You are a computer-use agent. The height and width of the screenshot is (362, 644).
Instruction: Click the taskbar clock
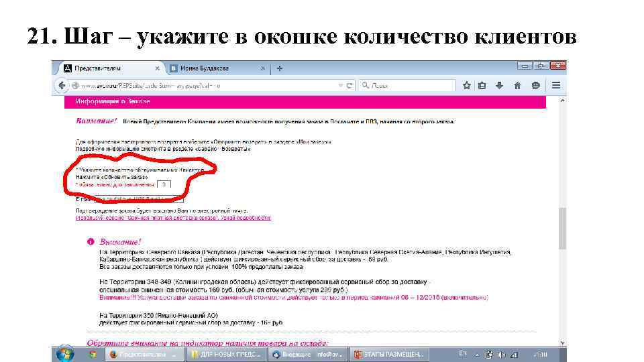coord(542,355)
